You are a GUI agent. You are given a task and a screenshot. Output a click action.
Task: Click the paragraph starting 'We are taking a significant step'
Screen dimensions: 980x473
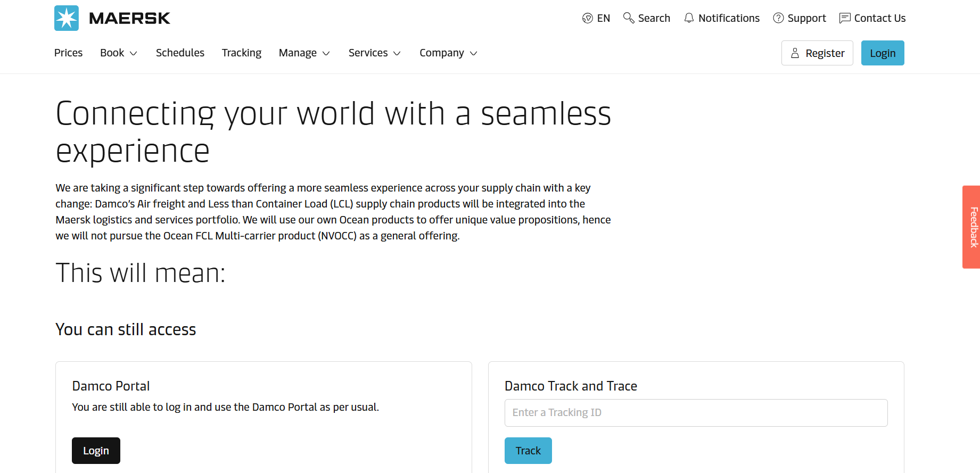333,212
